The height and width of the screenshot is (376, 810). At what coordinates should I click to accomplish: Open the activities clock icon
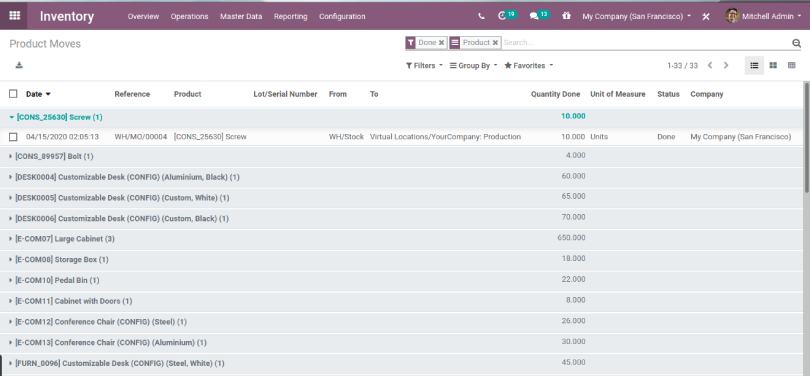point(502,16)
